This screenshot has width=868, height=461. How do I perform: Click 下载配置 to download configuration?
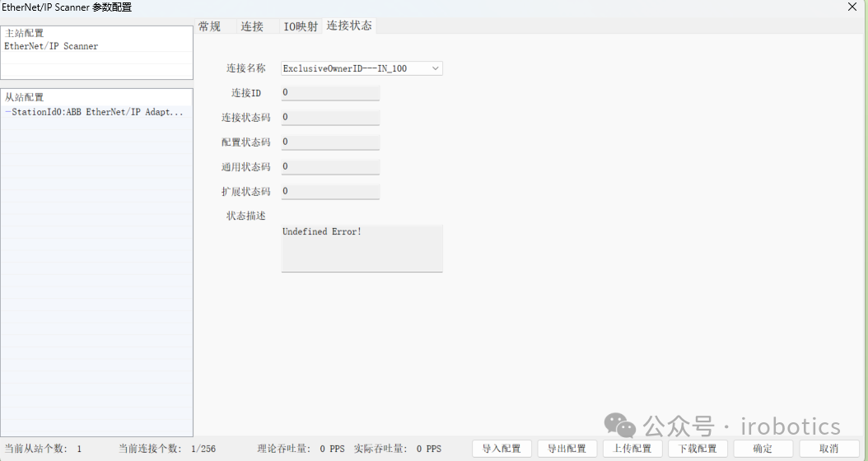(698, 449)
